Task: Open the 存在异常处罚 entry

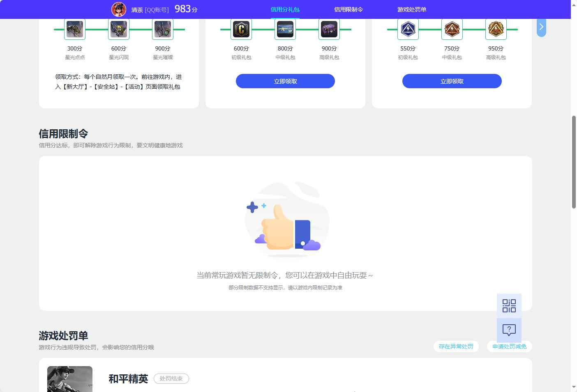Action: coord(456,346)
